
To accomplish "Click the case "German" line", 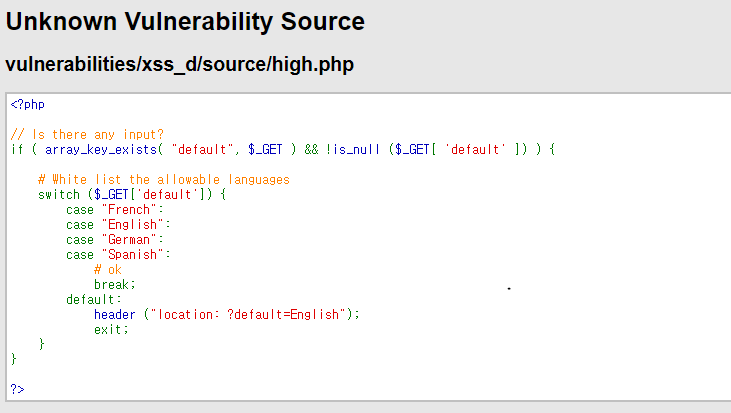I will coord(115,240).
